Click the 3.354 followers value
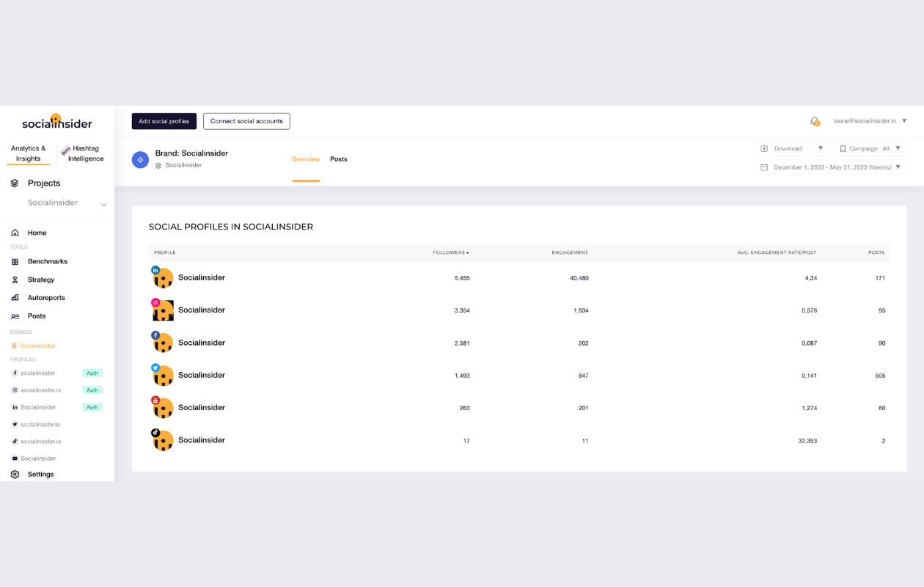The width and height of the screenshot is (924, 587). [x=462, y=310]
